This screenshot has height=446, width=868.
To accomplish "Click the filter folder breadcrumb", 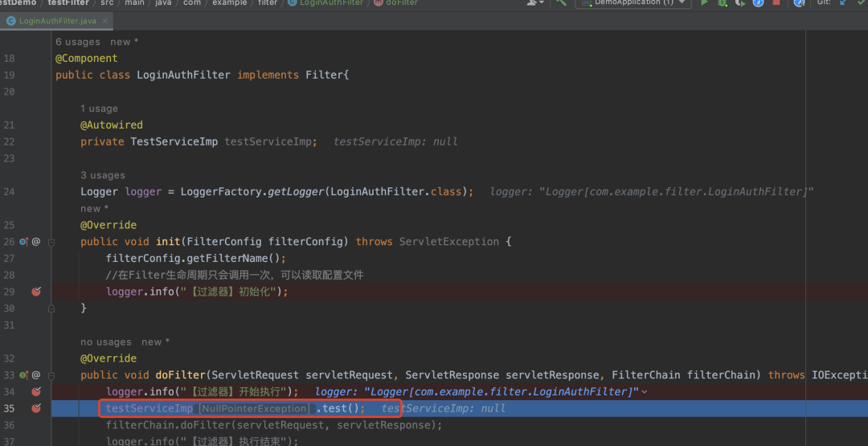I will coord(268,2).
